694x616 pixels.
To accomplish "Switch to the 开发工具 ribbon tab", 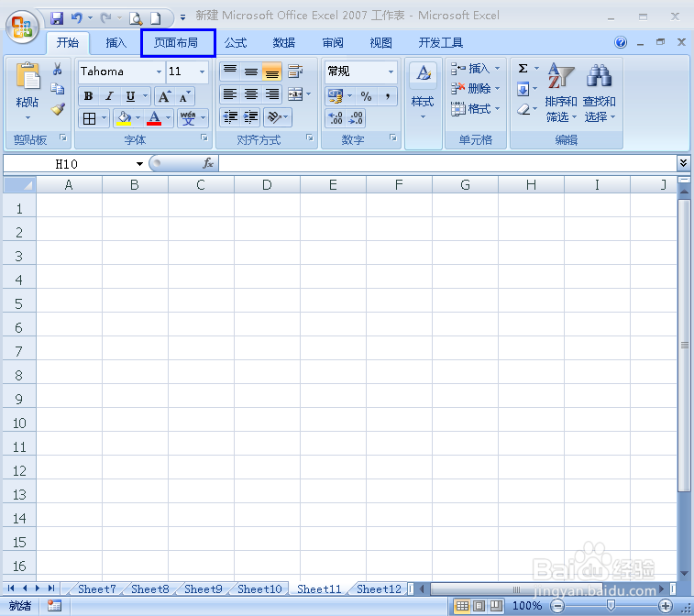I will click(441, 43).
